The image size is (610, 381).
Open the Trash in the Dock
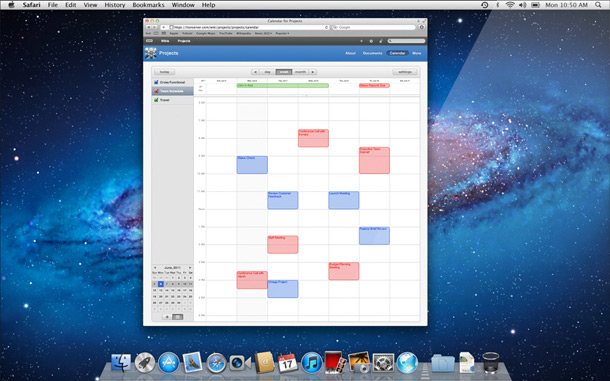click(490, 362)
